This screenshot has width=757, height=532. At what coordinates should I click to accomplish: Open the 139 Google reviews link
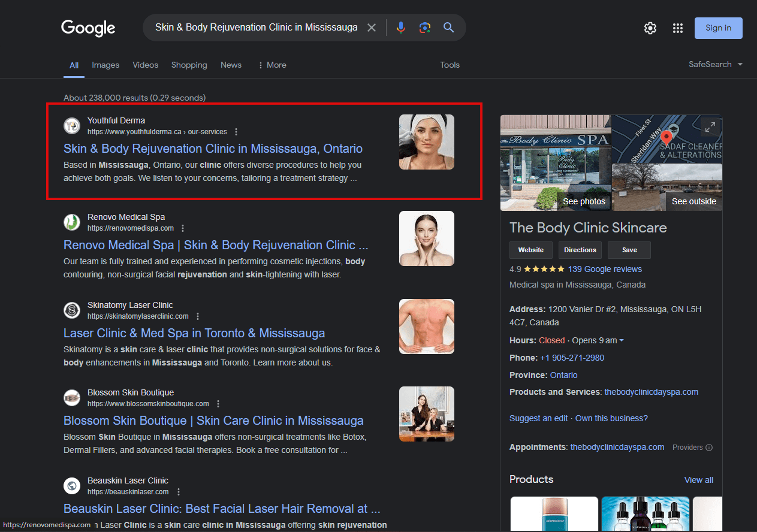pos(605,269)
